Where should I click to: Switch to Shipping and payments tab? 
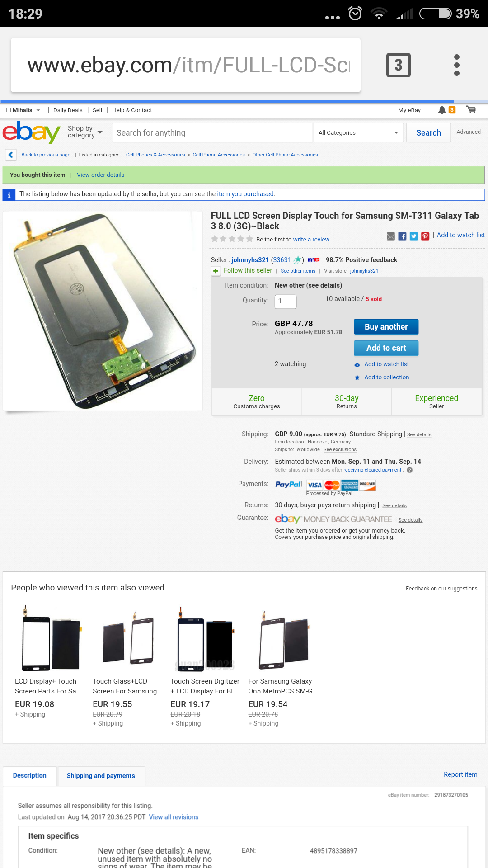point(101,776)
